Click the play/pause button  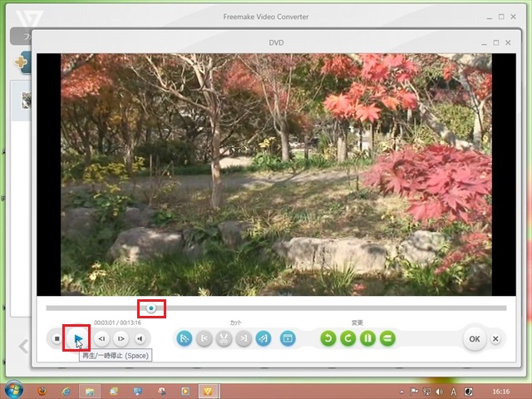[x=77, y=338]
